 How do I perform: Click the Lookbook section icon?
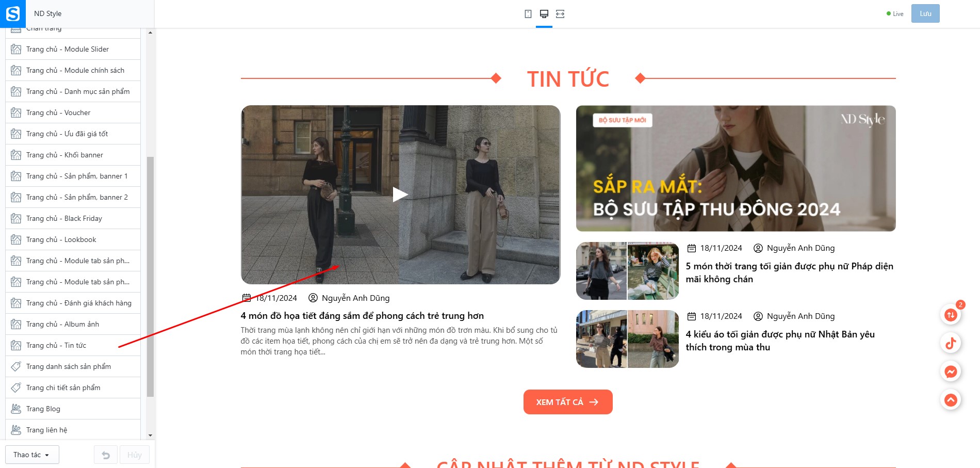click(16, 239)
